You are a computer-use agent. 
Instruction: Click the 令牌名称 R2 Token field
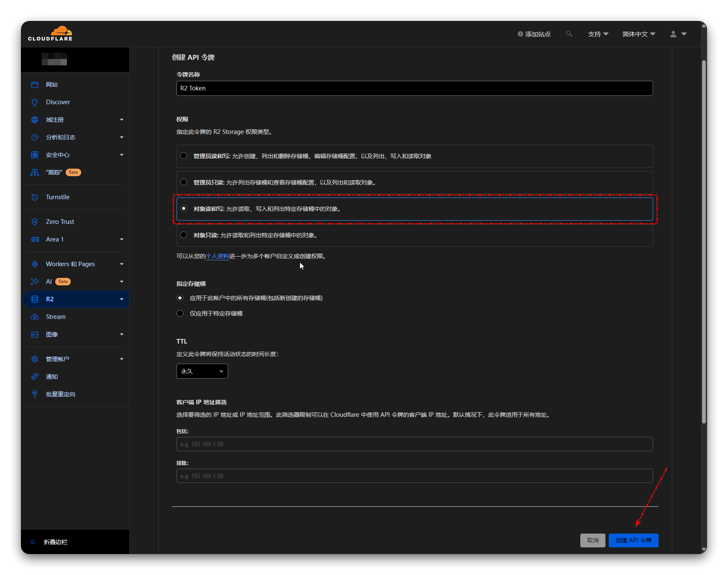(x=415, y=88)
